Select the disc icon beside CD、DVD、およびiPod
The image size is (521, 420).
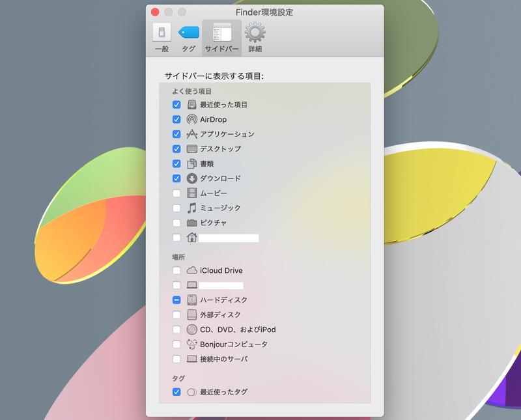tap(191, 329)
